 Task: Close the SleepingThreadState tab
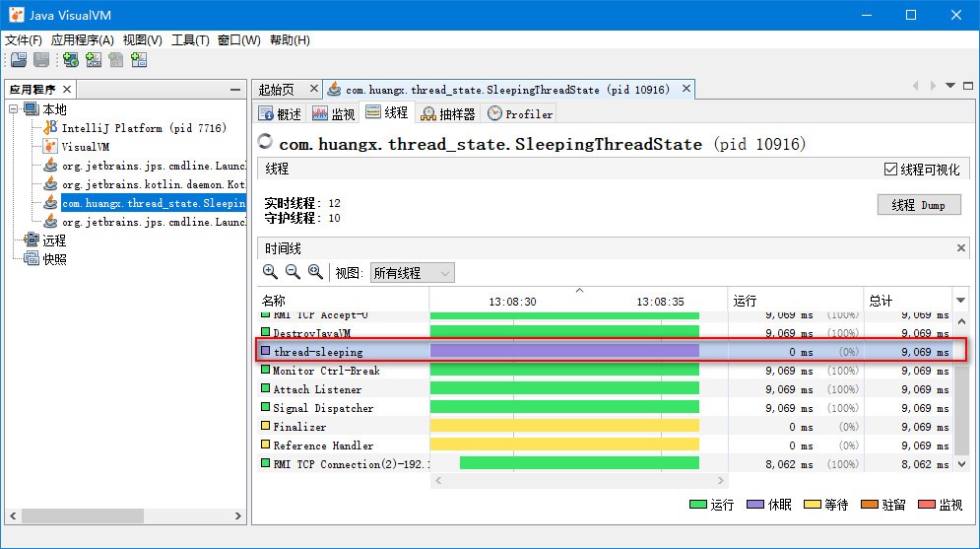pos(686,89)
